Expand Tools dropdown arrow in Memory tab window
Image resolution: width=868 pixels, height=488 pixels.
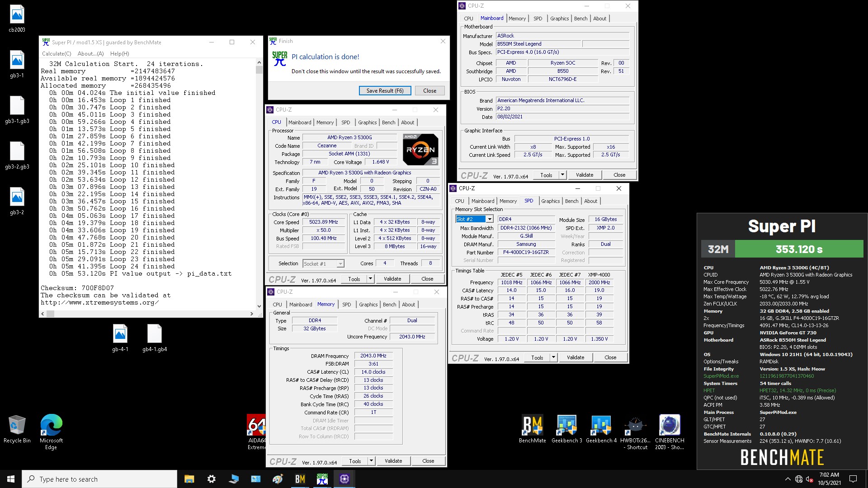click(x=371, y=461)
